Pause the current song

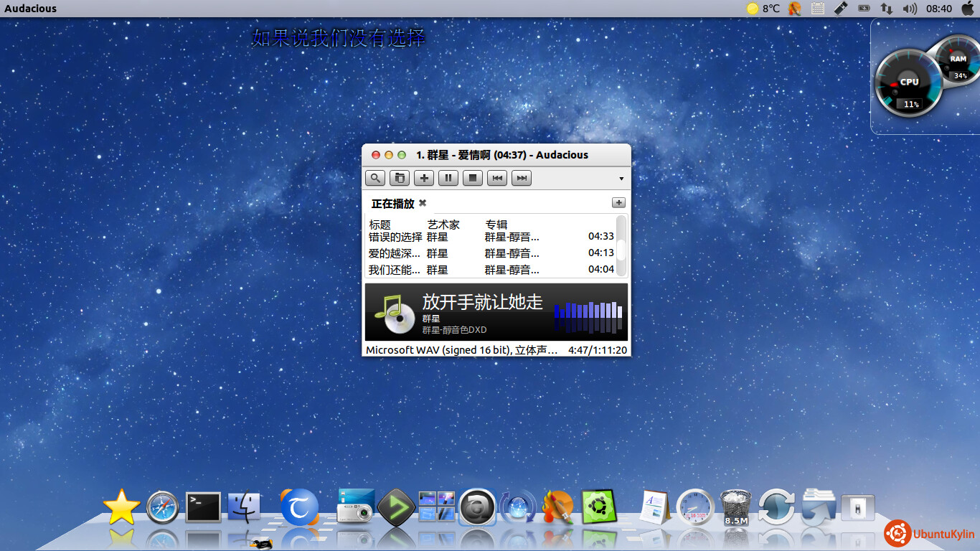point(448,178)
